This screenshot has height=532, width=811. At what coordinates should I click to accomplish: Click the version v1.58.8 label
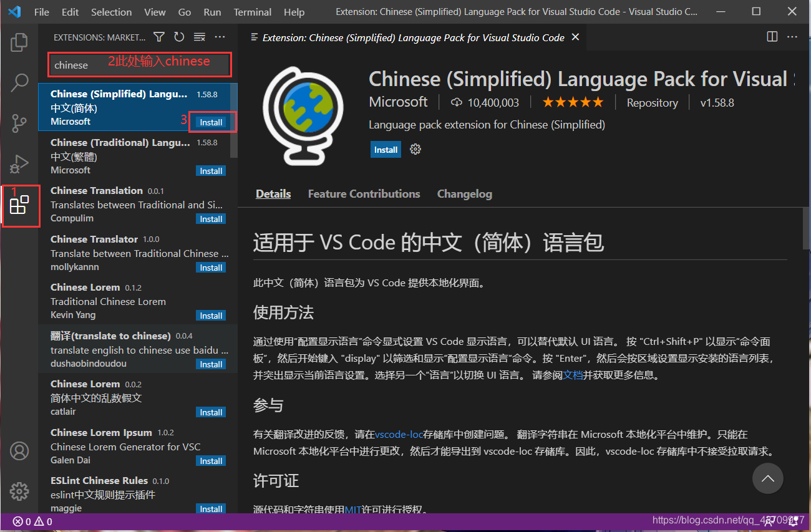[x=717, y=103]
